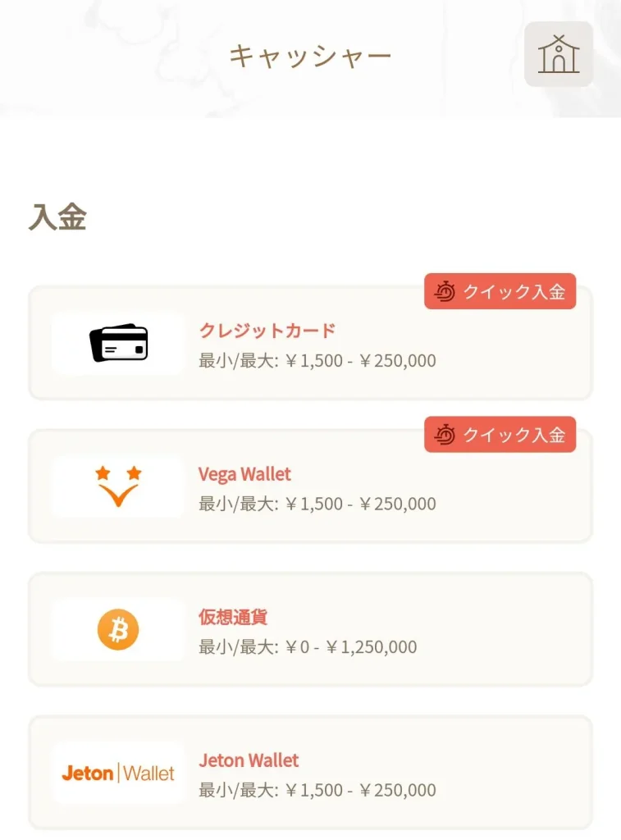Click the credit card icon

[118, 343]
